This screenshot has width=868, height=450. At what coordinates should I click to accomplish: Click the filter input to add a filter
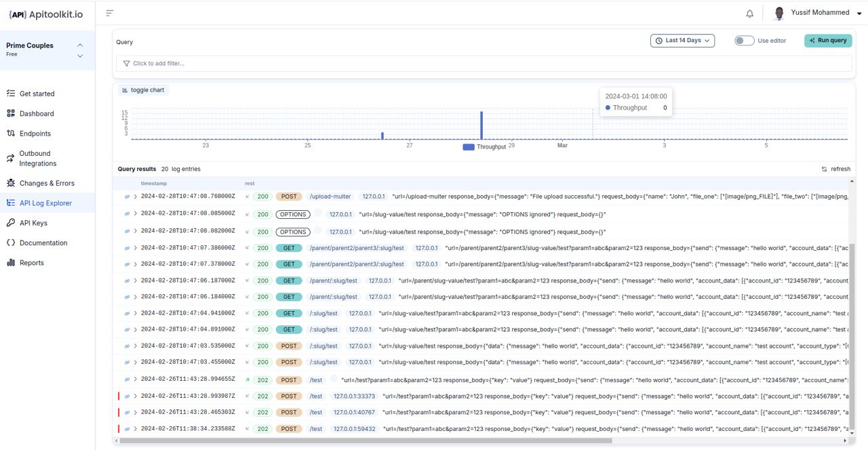(271, 63)
